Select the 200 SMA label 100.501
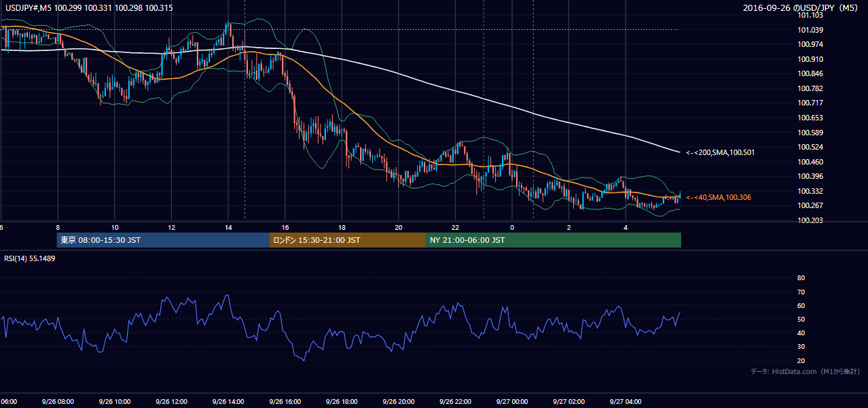 coord(720,153)
